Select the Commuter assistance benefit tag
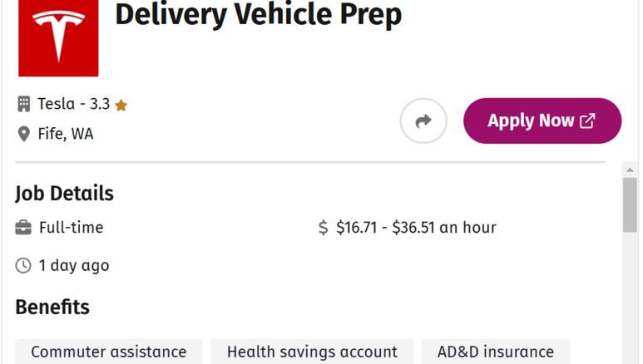This screenshot has height=364, width=643. pyautogui.click(x=109, y=352)
